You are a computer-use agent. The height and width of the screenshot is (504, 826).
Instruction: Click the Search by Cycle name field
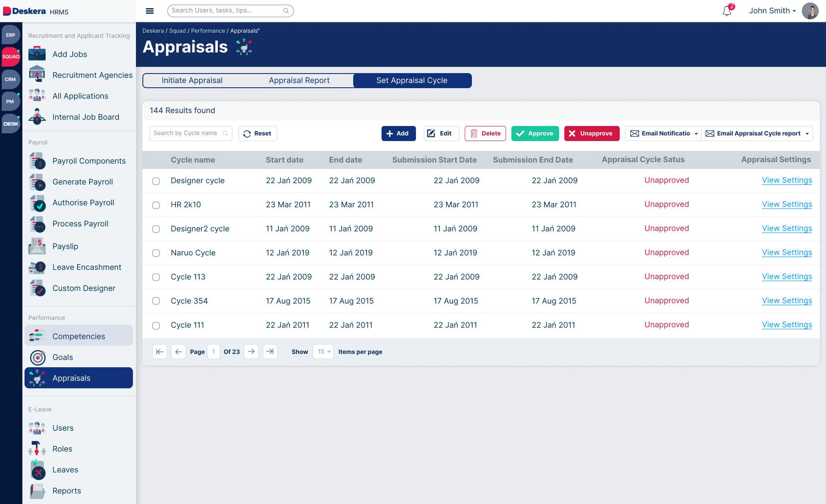(x=186, y=133)
